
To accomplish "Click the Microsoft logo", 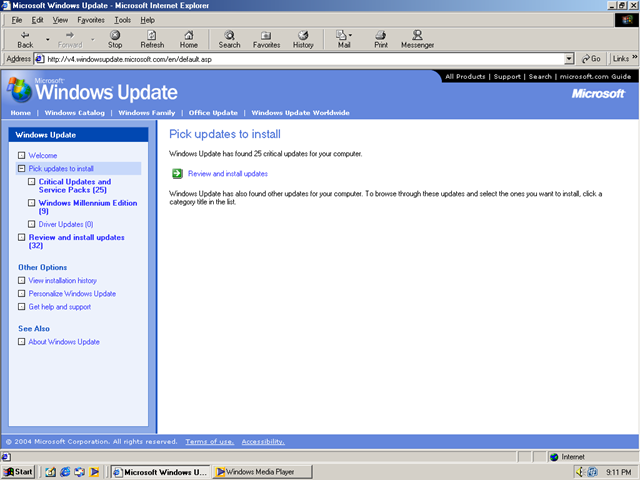I will [x=598, y=94].
